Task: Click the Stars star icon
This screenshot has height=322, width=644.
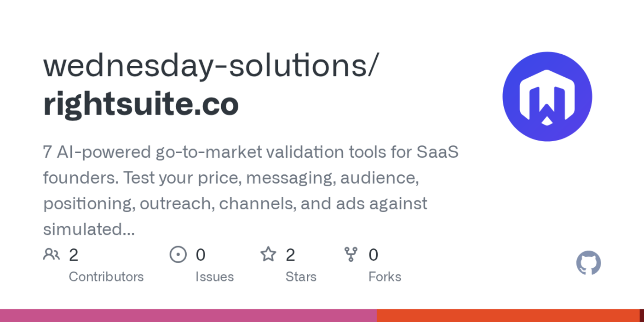Action: pos(268,254)
